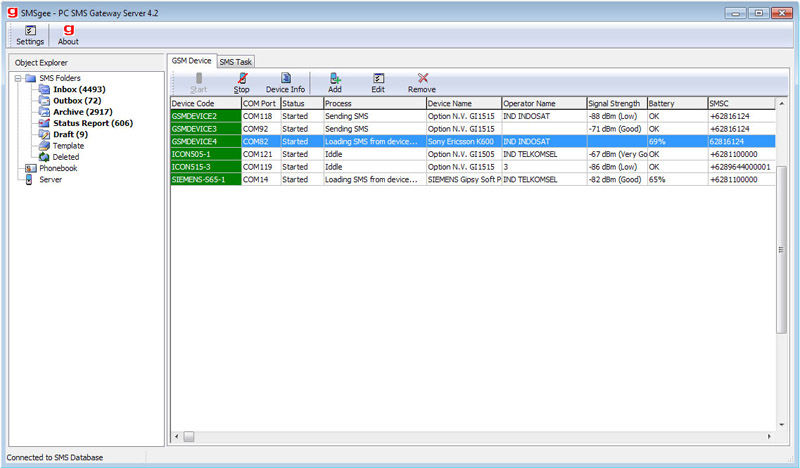Sort by Signal Strength column header
This screenshot has height=468, width=800.
(x=615, y=103)
